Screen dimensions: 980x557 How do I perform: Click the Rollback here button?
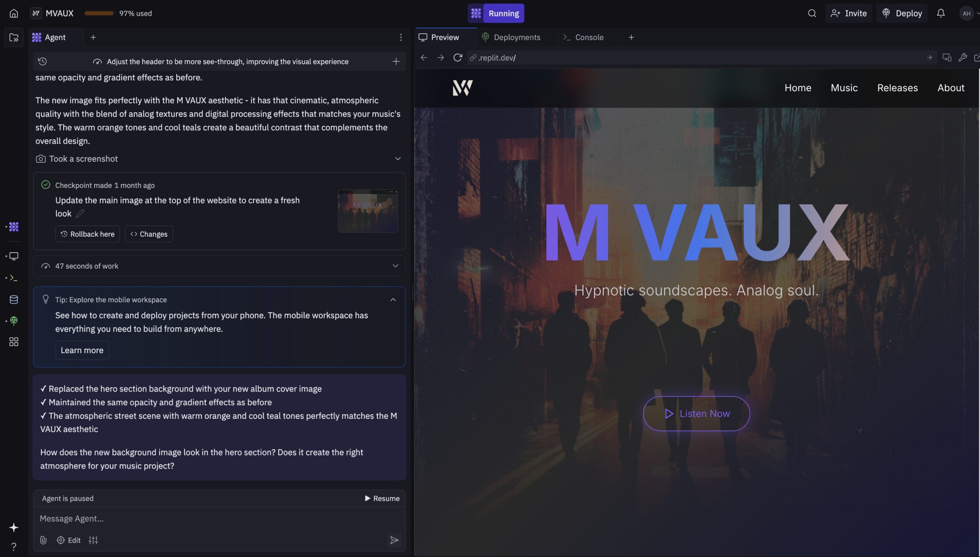point(88,234)
